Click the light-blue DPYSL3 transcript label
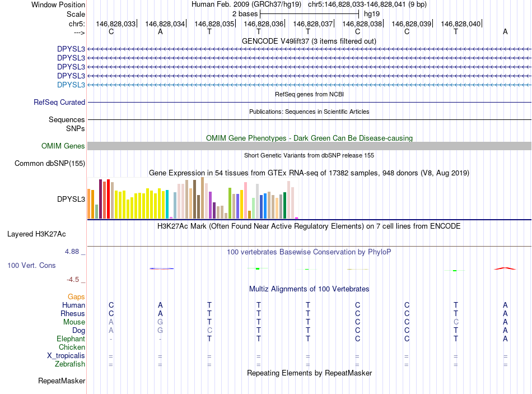The height and width of the screenshot is (394, 532). (71, 85)
